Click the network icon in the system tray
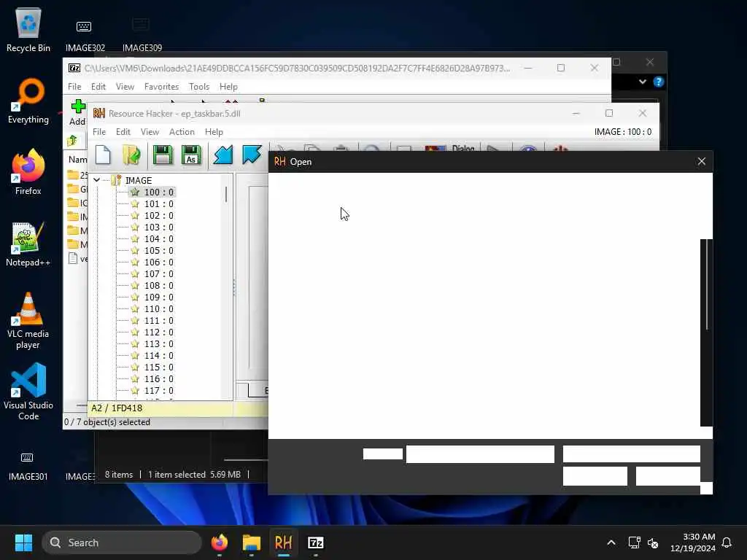Viewport: 747px width, 560px height. [634, 542]
